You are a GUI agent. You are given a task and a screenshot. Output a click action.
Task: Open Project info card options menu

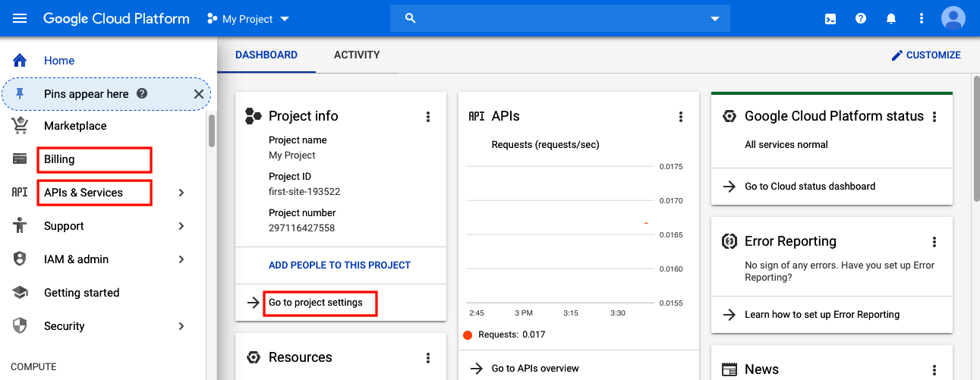(428, 117)
